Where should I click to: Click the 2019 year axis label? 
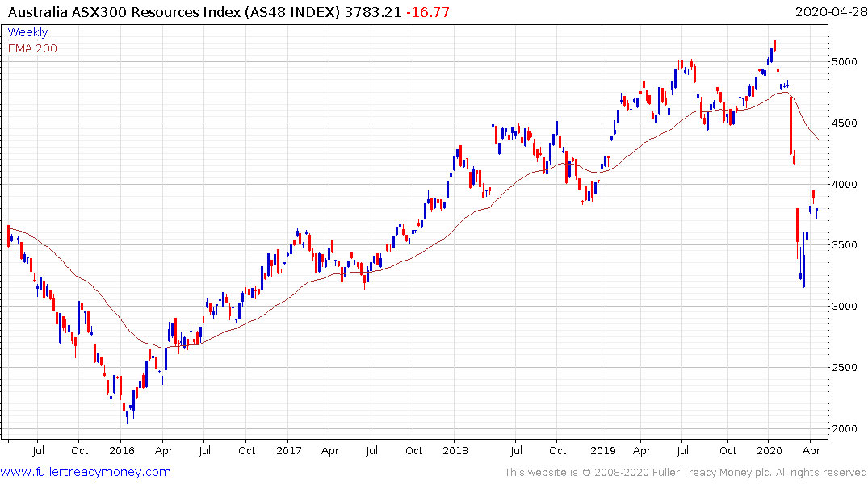(603, 451)
